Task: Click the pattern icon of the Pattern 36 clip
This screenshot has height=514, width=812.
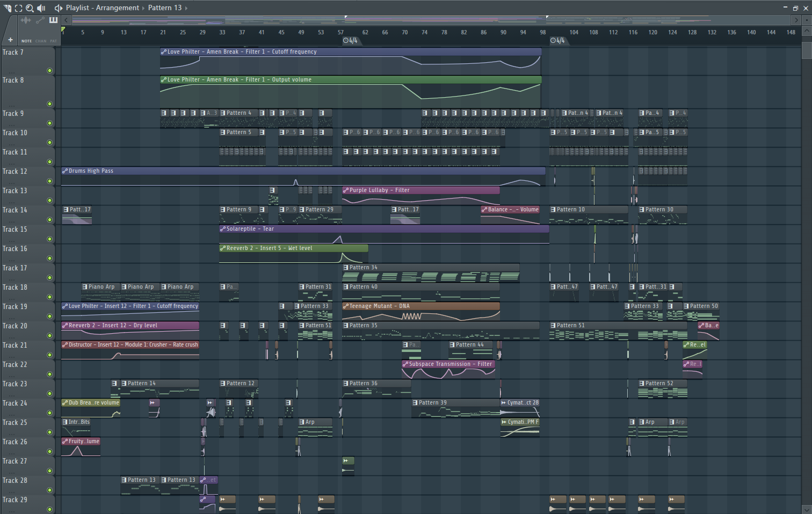Action: (x=346, y=384)
